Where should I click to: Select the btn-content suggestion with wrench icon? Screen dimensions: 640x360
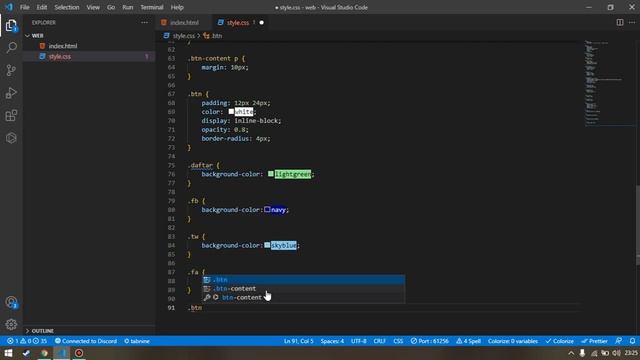coord(304,298)
